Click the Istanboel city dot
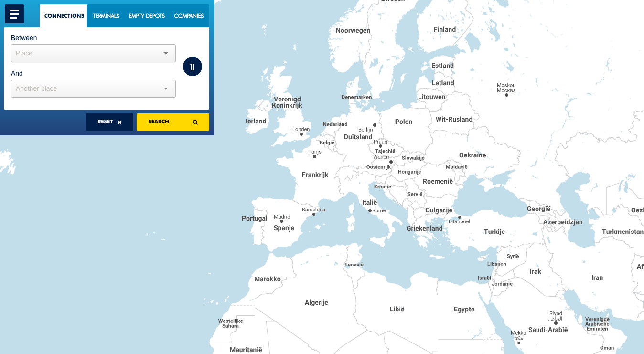This screenshot has height=354, width=644. tap(460, 217)
